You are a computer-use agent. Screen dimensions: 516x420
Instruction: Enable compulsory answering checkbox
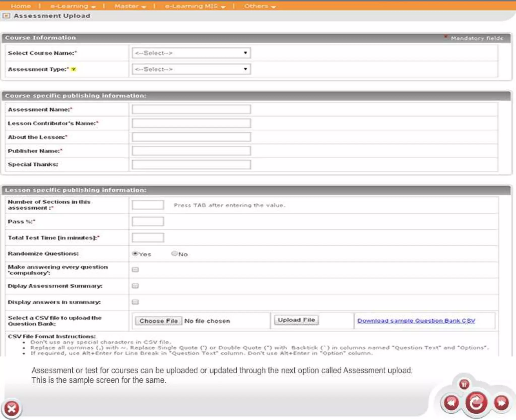click(135, 270)
